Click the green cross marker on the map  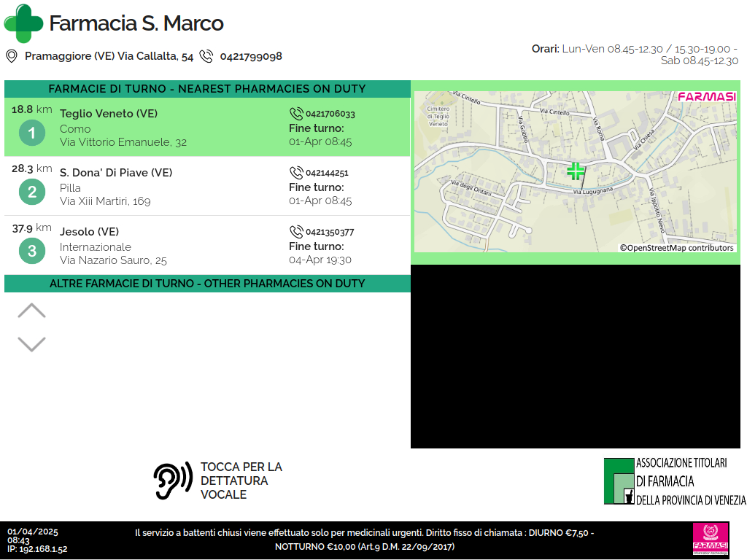tap(576, 171)
